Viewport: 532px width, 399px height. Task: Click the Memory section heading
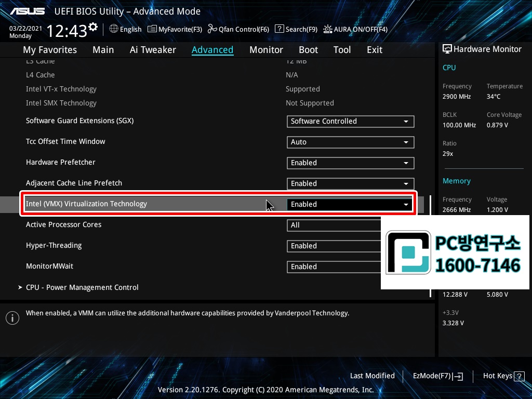(x=456, y=181)
